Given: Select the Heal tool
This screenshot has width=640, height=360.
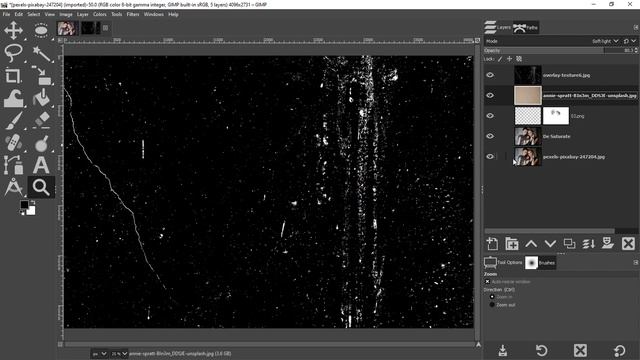Looking at the screenshot, I should coord(13,143).
